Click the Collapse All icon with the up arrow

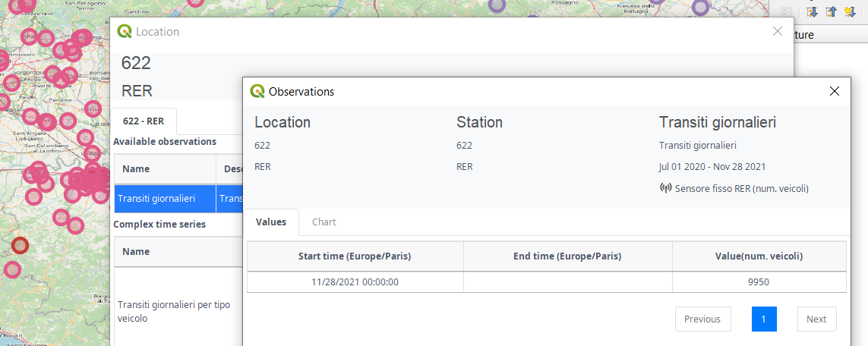[x=832, y=11]
